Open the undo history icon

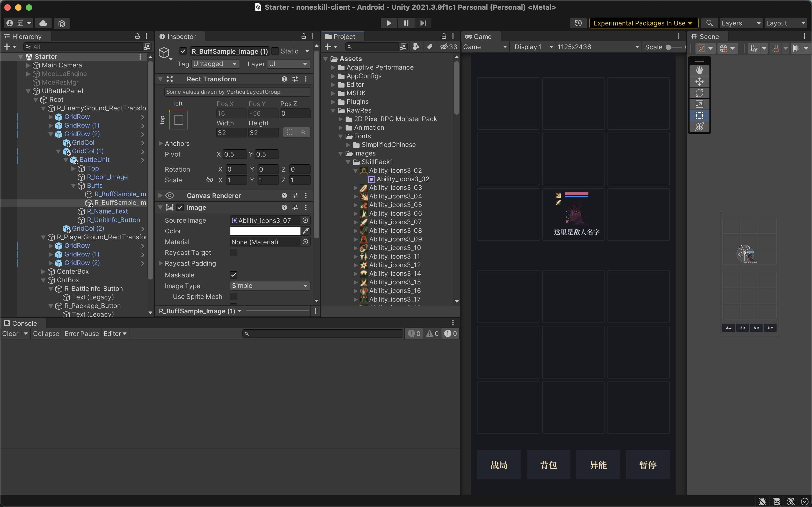click(x=578, y=23)
